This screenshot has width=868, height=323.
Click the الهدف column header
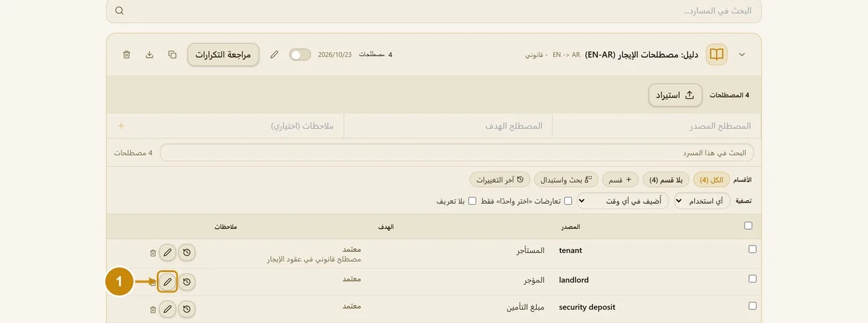(386, 227)
